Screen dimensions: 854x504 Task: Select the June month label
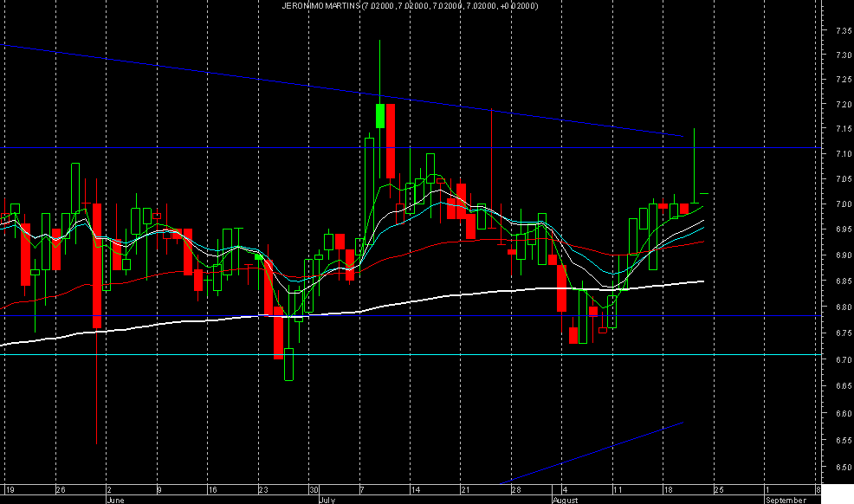pos(115,500)
